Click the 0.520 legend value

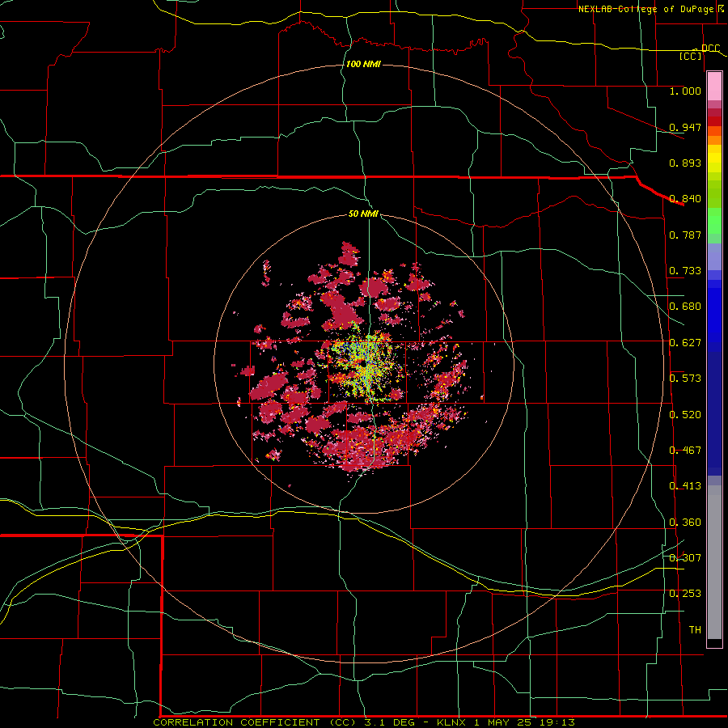[x=685, y=415]
